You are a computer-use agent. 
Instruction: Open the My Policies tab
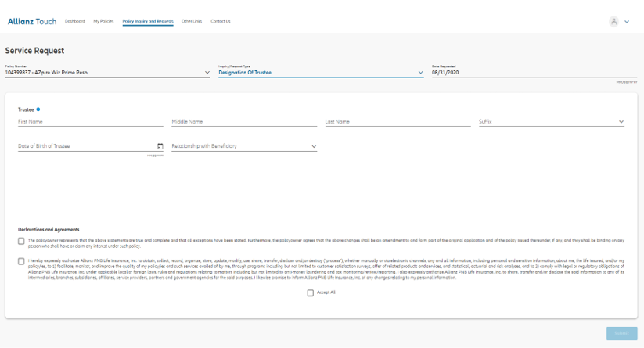[103, 21]
